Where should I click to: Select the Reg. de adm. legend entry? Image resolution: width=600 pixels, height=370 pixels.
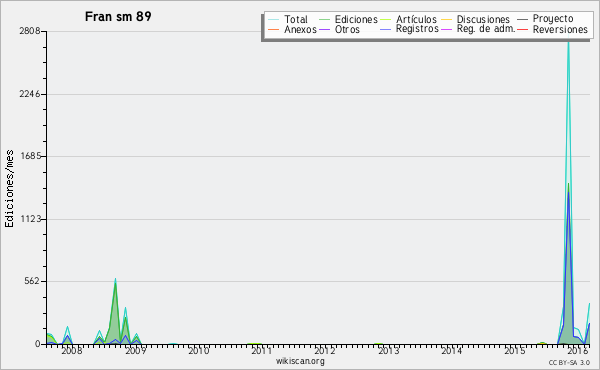[486, 29]
